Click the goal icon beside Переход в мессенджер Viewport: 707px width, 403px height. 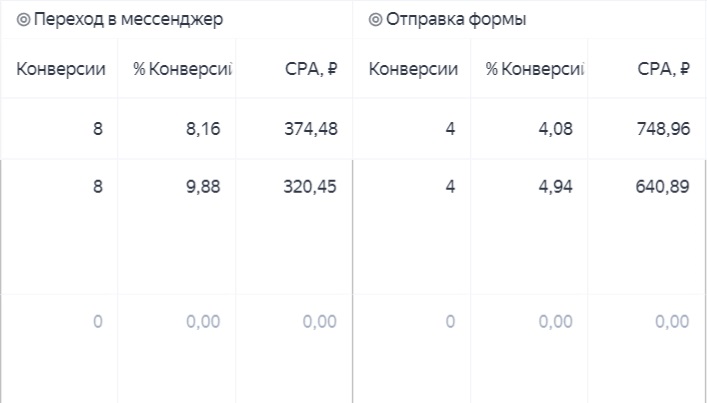tap(23, 20)
